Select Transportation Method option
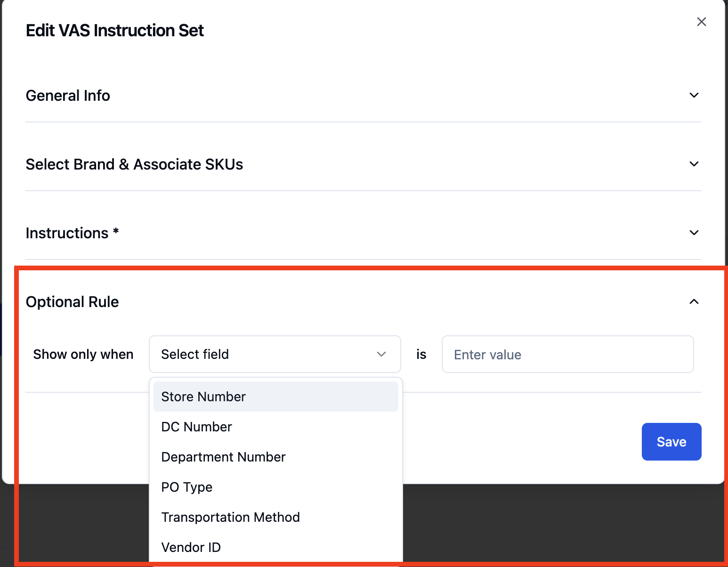This screenshot has width=728, height=567. pos(276,517)
